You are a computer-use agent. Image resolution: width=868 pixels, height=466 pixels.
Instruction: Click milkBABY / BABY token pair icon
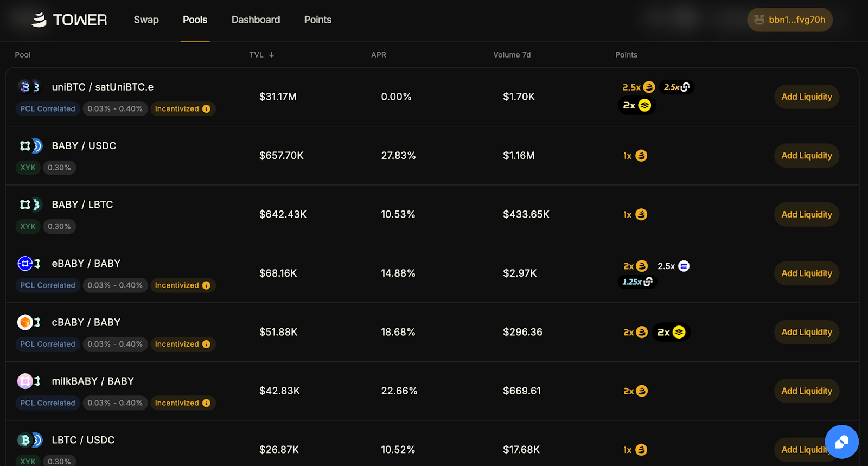(30, 381)
